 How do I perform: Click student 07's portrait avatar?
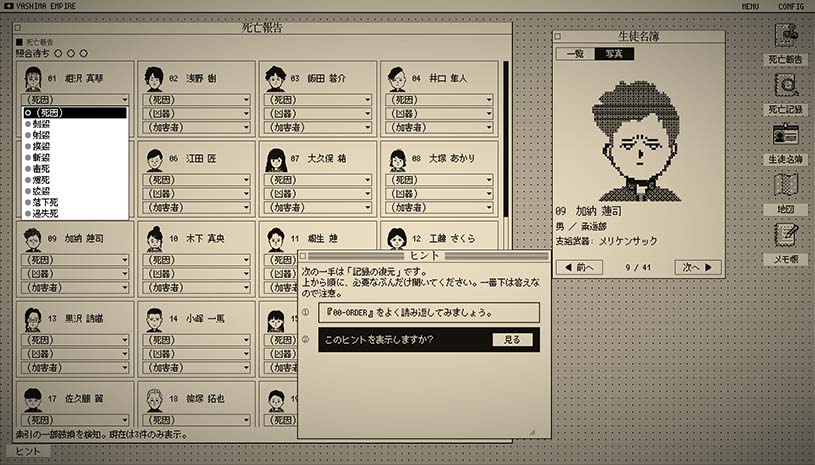(x=275, y=160)
